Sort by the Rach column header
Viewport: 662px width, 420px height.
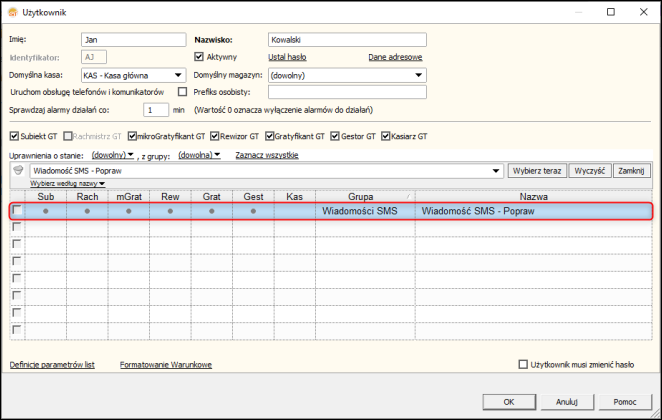pyautogui.click(x=87, y=197)
